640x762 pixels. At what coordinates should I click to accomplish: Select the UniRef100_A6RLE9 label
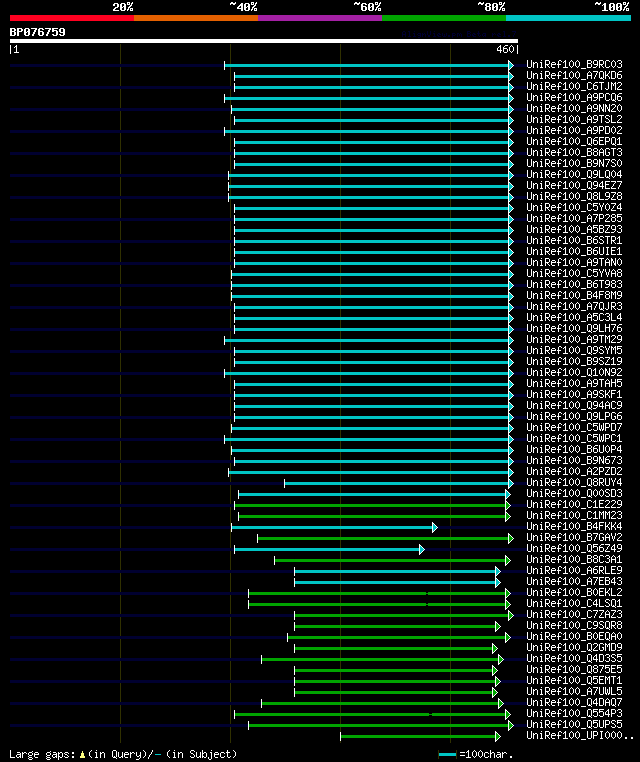(x=574, y=571)
